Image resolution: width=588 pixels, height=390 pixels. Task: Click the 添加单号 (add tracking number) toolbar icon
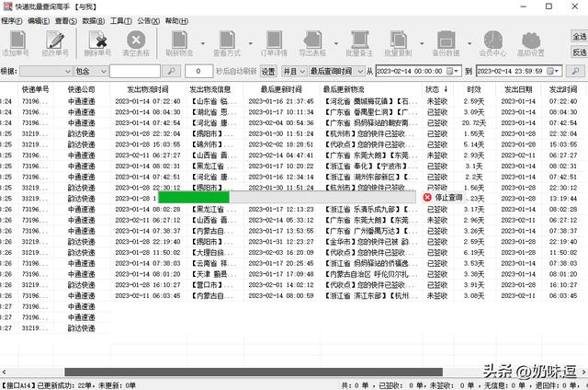(16, 40)
